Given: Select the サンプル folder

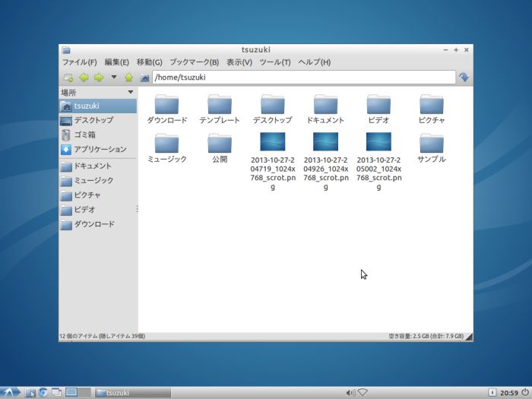Looking at the screenshot, I should [432, 143].
